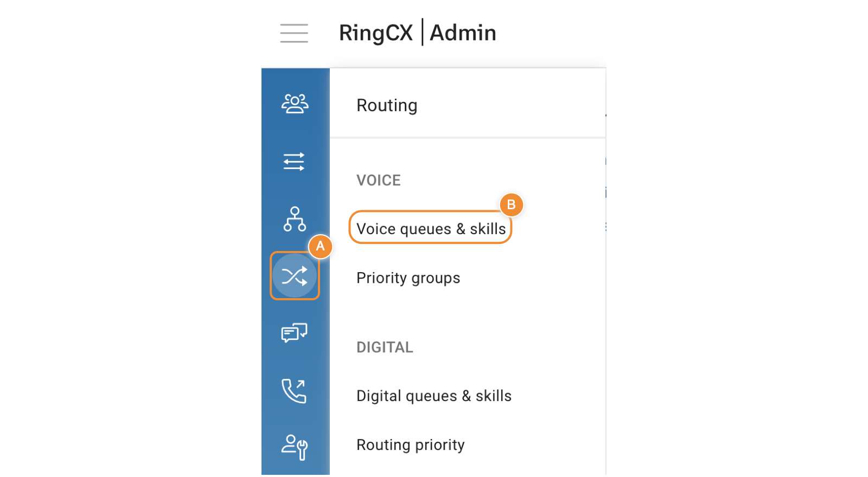Open the Users group icon in sidebar
The height and width of the screenshot is (477, 868).
click(x=295, y=103)
